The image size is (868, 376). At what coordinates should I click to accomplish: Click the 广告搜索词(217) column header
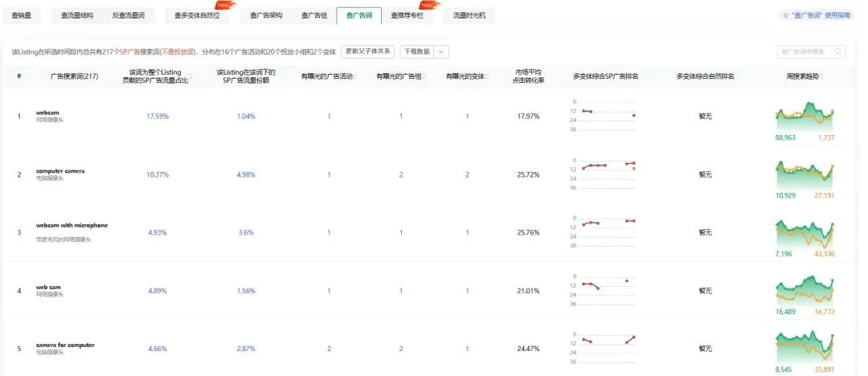coord(74,76)
